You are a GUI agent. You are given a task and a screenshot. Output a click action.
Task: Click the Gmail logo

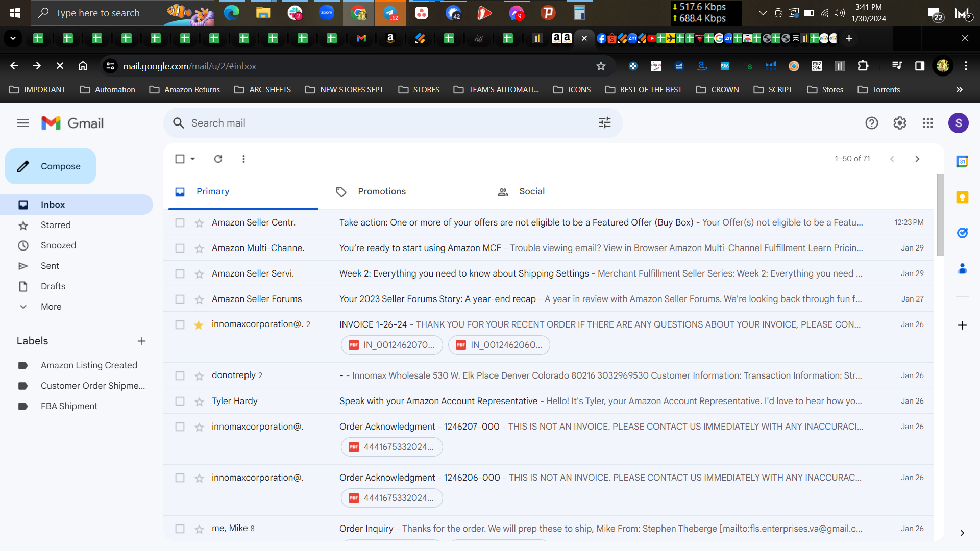point(72,123)
